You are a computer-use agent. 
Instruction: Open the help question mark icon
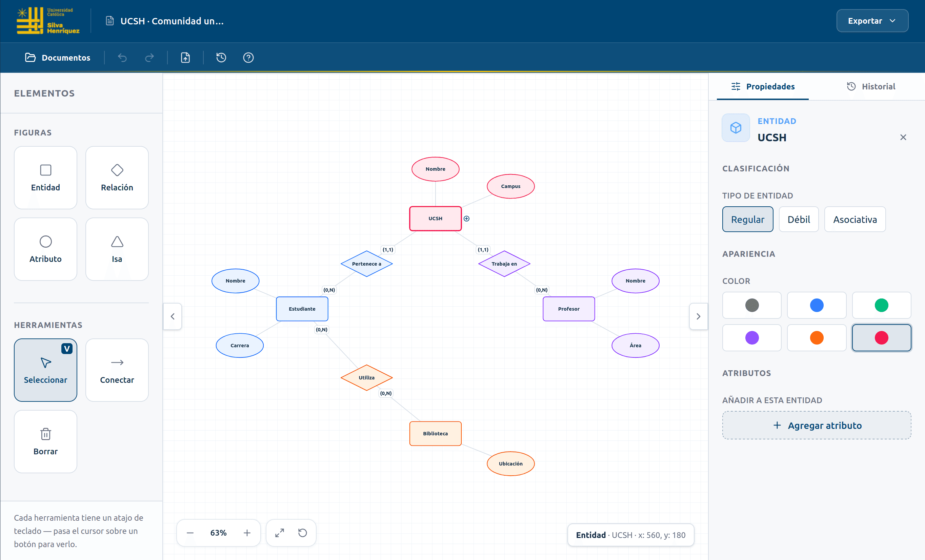tap(248, 58)
